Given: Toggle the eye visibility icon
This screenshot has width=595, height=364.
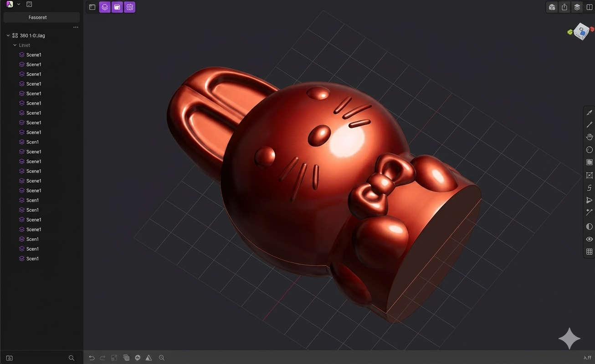Looking at the screenshot, I should pyautogui.click(x=590, y=239).
